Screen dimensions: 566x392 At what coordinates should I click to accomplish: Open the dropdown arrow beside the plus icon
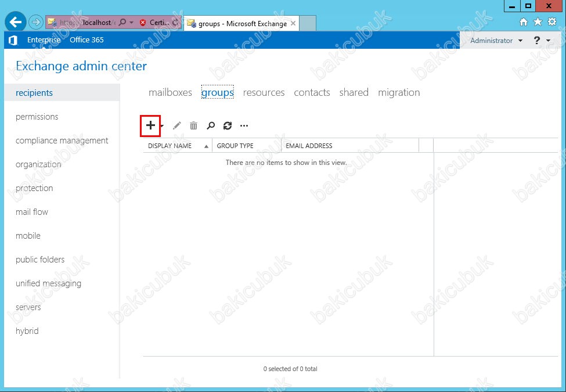162,126
